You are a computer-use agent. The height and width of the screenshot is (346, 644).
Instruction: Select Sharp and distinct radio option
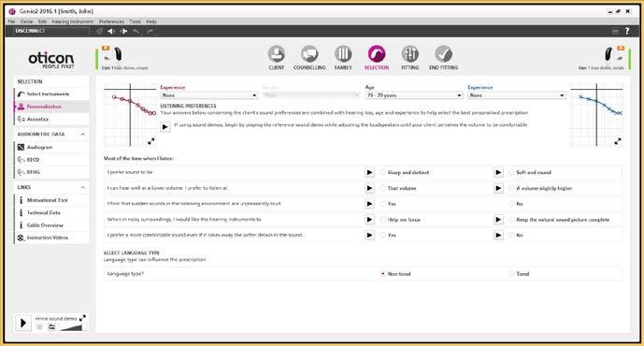click(383, 173)
